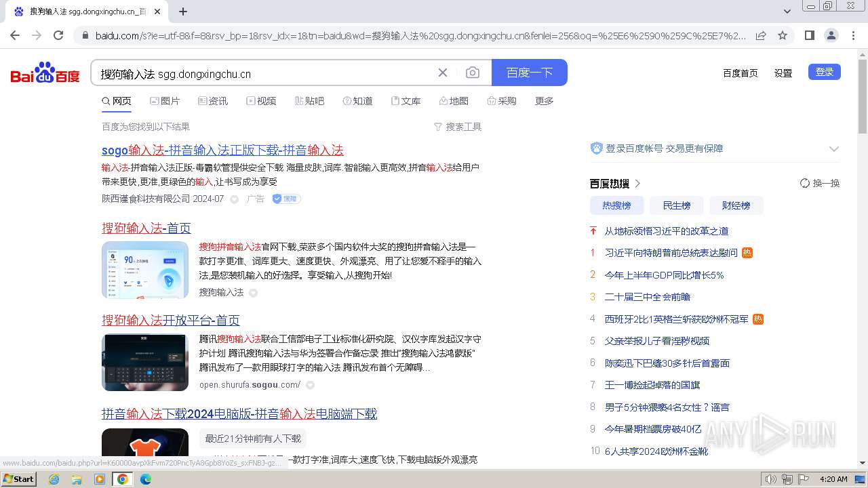Focus the Baidu search input field
The width and height of the screenshot is (868, 488).
point(264,73)
